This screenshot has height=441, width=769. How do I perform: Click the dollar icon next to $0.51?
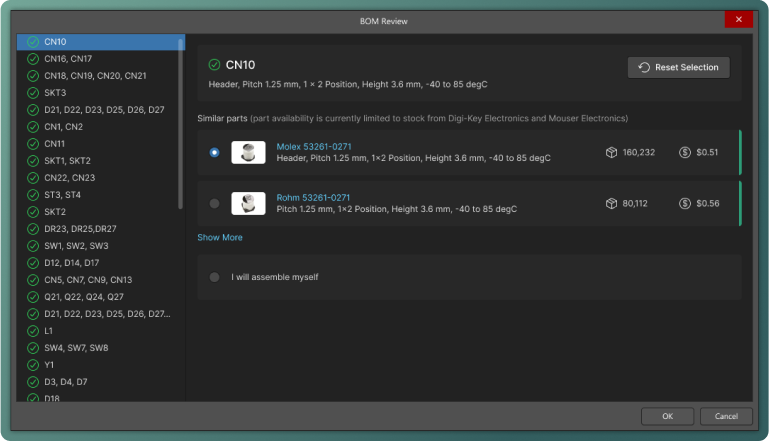click(685, 152)
